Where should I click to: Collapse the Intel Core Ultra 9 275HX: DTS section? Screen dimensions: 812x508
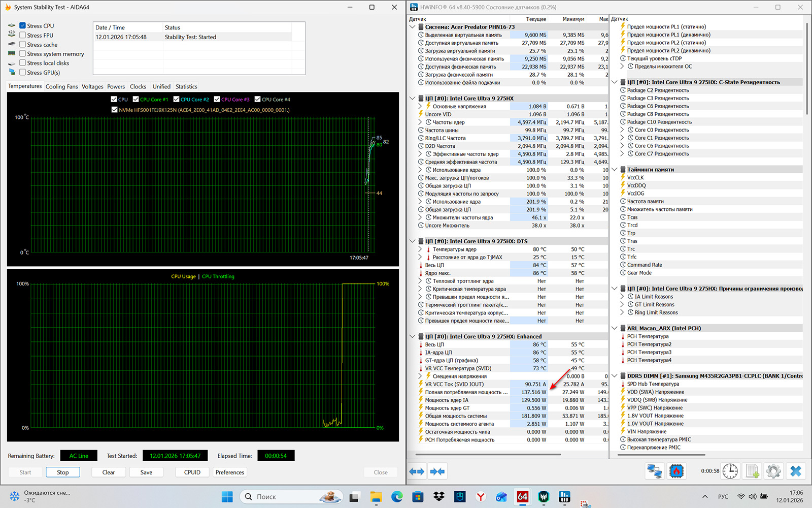point(413,241)
